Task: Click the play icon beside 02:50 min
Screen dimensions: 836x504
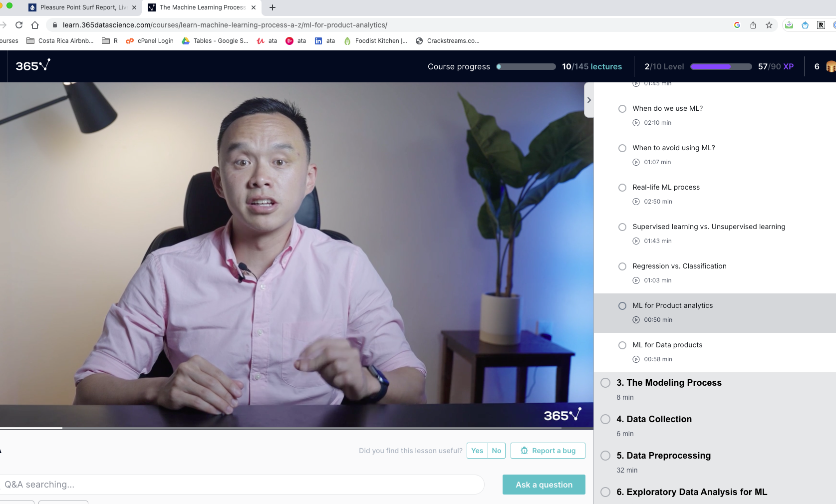Action: pos(636,202)
